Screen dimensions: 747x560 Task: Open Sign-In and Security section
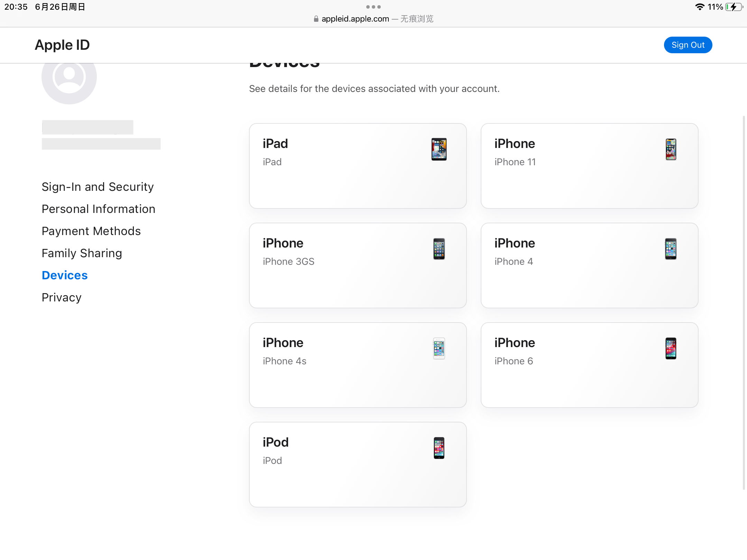(98, 187)
